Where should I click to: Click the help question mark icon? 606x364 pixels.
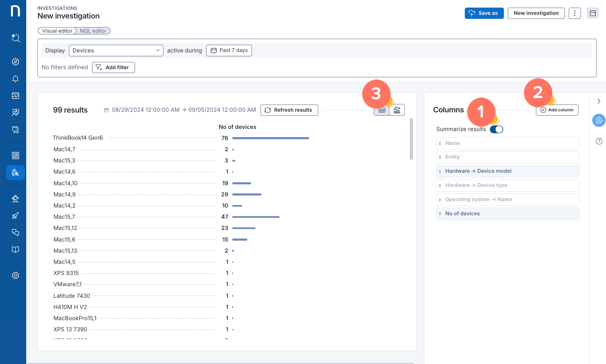pos(599,141)
